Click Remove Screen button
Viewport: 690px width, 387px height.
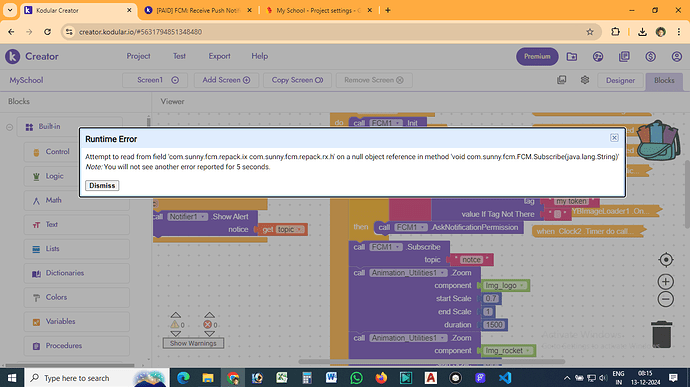[374, 80]
